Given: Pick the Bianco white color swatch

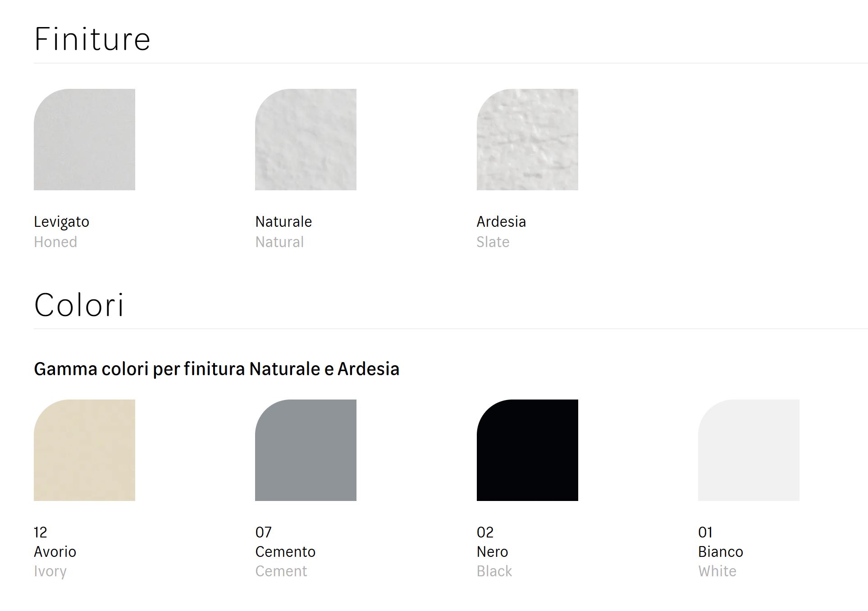Looking at the screenshot, I should tap(749, 450).
